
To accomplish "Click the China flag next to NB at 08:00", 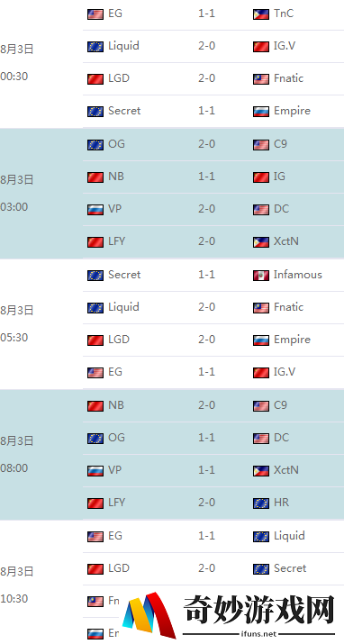I will (x=95, y=406).
